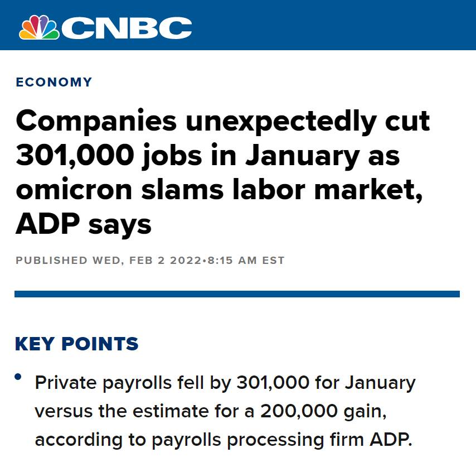Click the blue divider bar below the date
Viewport: 476px width, 467px height.
click(x=237, y=294)
